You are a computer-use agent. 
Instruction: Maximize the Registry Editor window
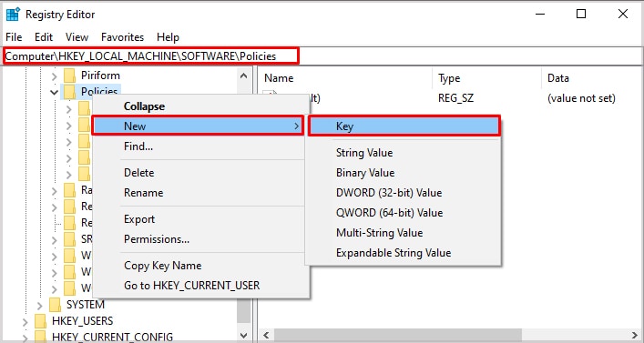(x=581, y=14)
